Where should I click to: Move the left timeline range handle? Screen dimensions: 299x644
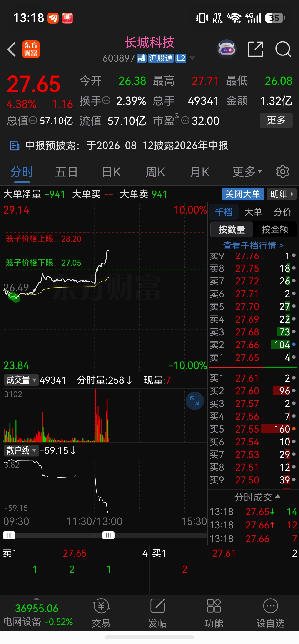tap(9, 535)
